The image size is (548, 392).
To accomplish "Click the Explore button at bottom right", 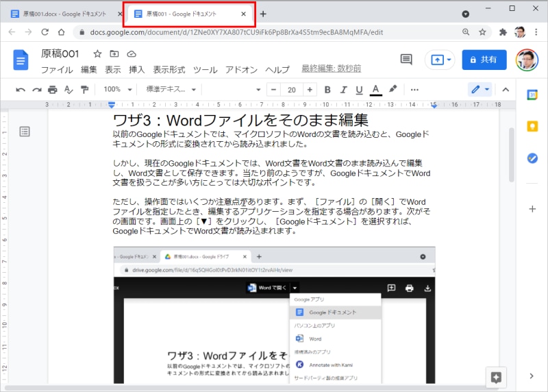I will (x=496, y=378).
